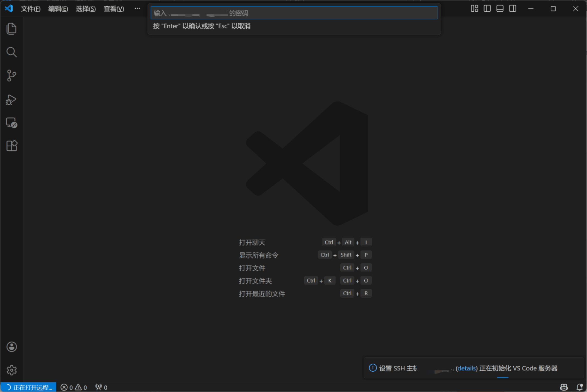587x392 pixels.
Task: Click the details link in SSH notification
Action: (466, 368)
